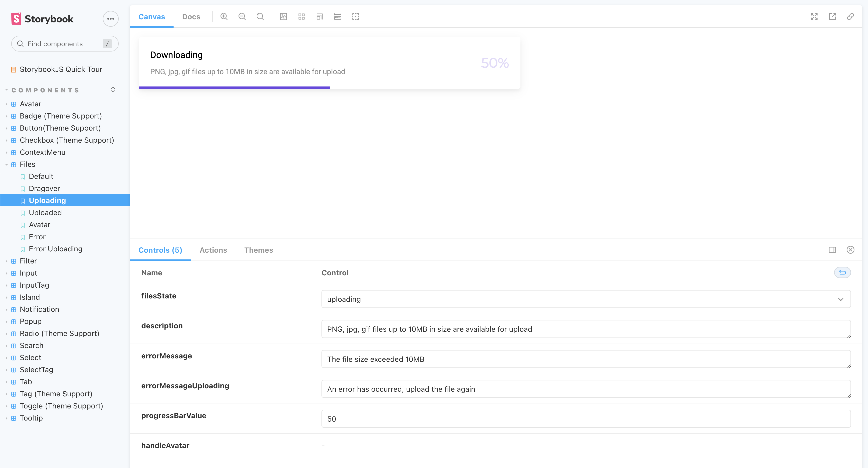Open the Actions tab
The image size is (868, 468).
(213, 250)
